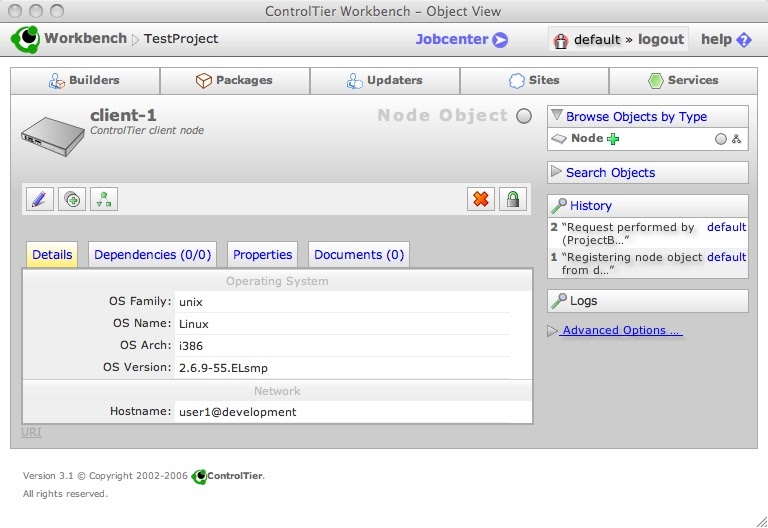Open history entry "Request performed by (ProjectB..."
The width and height of the screenshot is (768, 528).
pos(628,234)
